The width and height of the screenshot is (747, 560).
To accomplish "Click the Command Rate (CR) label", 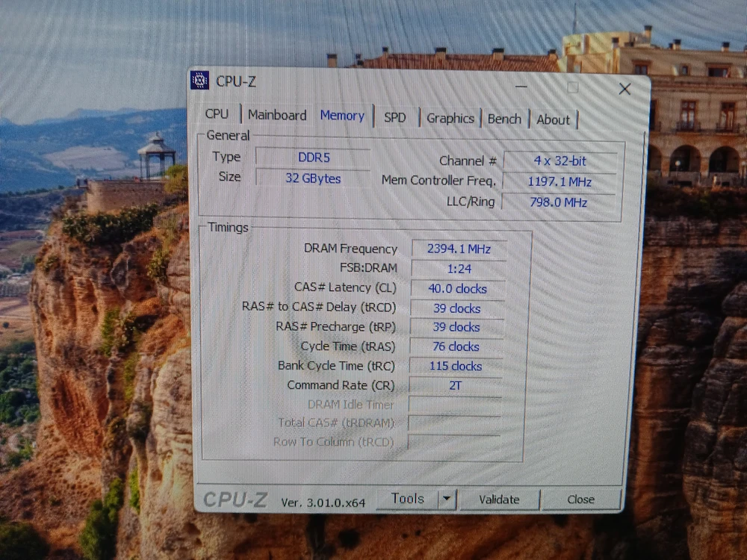I will pyautogui.click(x=341, y=385).
